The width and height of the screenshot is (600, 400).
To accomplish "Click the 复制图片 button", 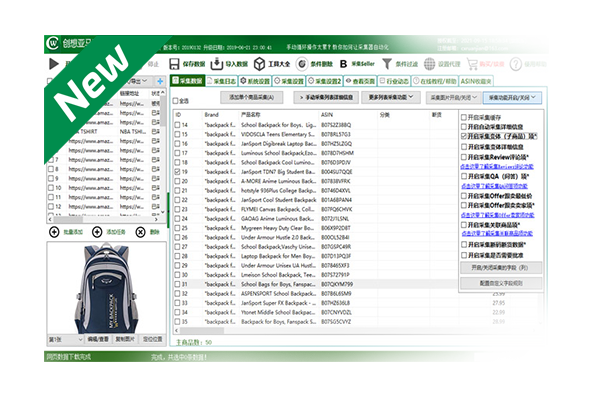I will (125, 339).
